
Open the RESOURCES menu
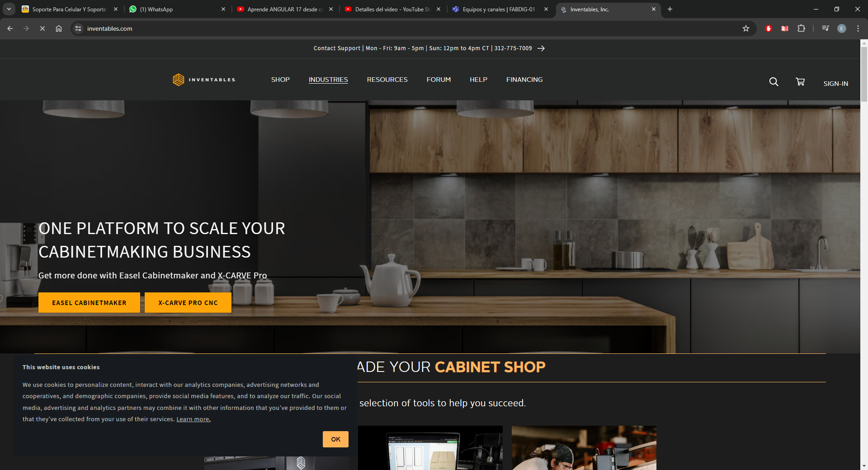coord(387,80)
